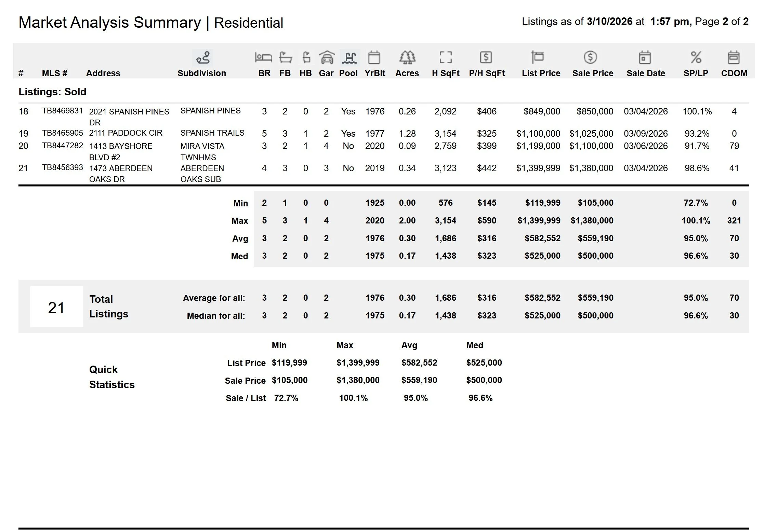765x532 pixels.
Task: Click the Sale Date column header
Action: (645, 73)
